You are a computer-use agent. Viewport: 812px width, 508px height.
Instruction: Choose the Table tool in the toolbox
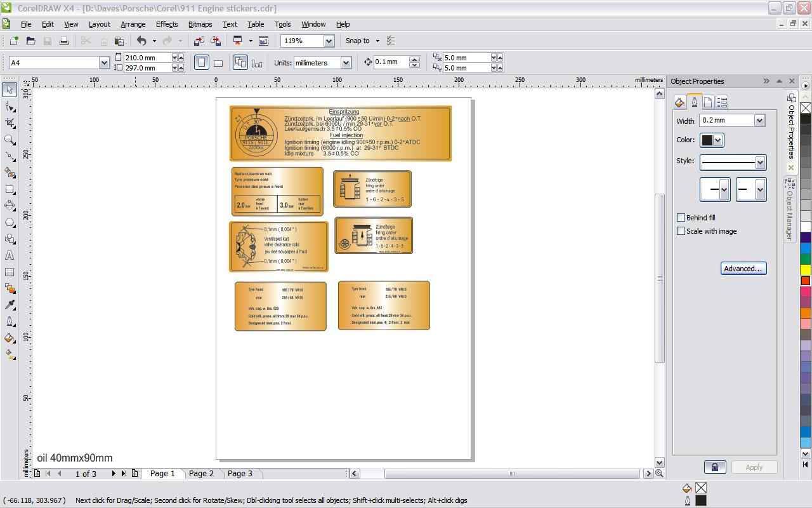[10, 272]
